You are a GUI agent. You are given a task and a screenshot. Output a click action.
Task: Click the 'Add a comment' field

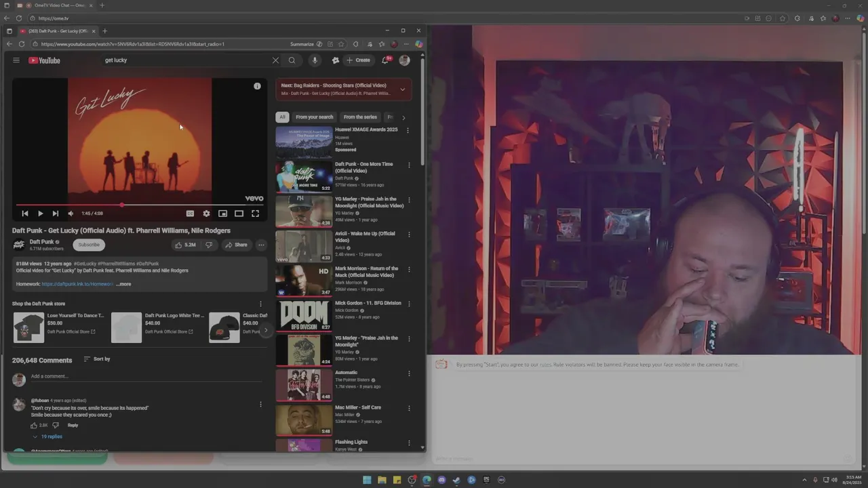146,377
